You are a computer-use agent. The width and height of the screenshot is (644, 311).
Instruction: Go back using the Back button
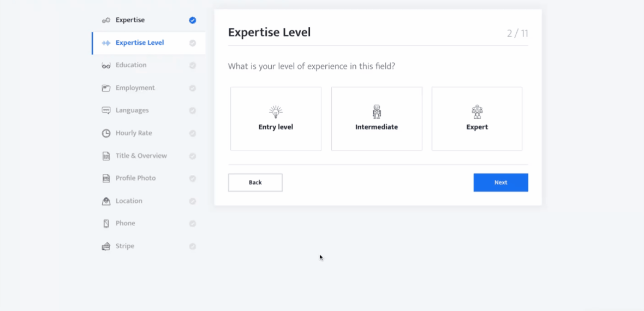coord(255,183)
